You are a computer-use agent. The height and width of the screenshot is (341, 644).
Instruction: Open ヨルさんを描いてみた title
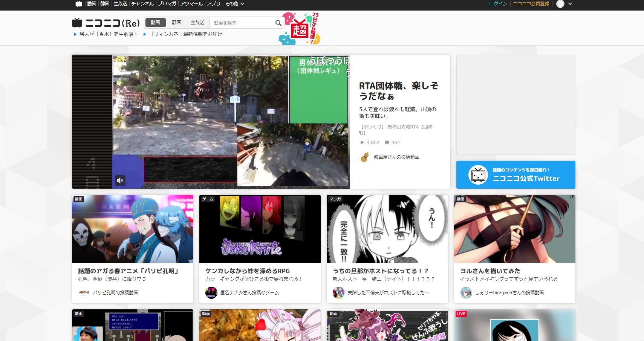(x=490, y=271)
